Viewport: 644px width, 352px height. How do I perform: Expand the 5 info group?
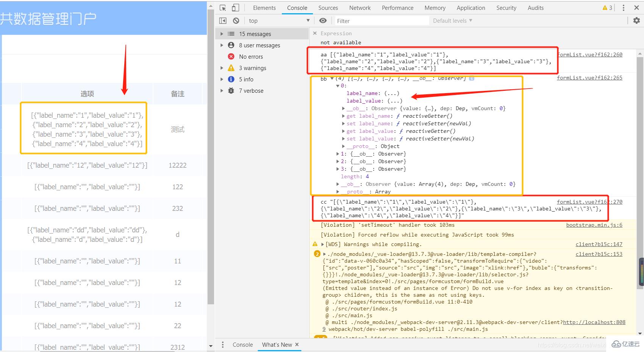(222, 79)
